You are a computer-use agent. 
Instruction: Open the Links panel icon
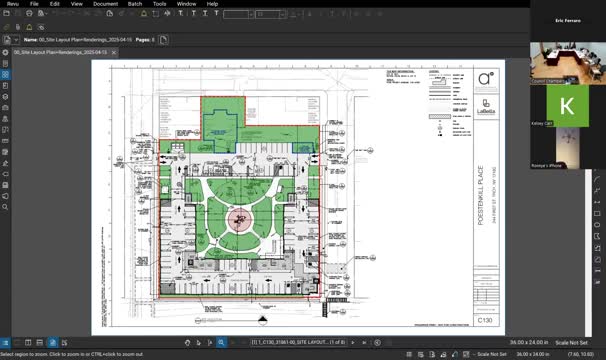pyautogui.click(x=5, y=174)
